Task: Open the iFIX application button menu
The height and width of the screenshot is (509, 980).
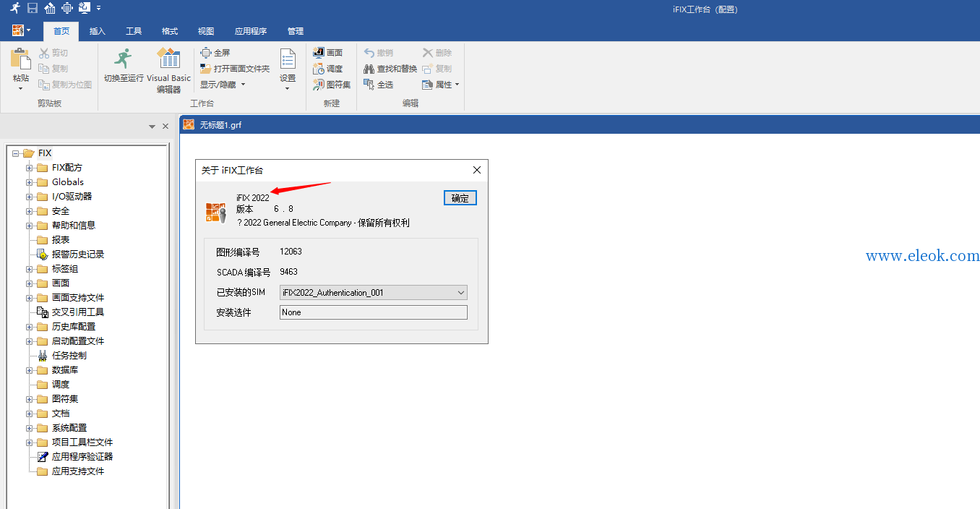Action: coord(22,30)
